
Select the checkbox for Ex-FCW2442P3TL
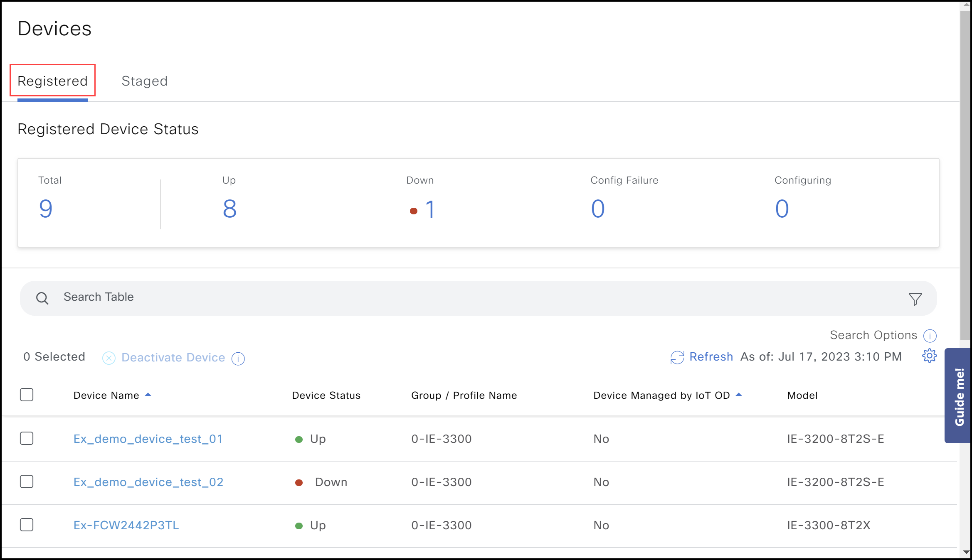pyautogui.click(x=27, y=525)
